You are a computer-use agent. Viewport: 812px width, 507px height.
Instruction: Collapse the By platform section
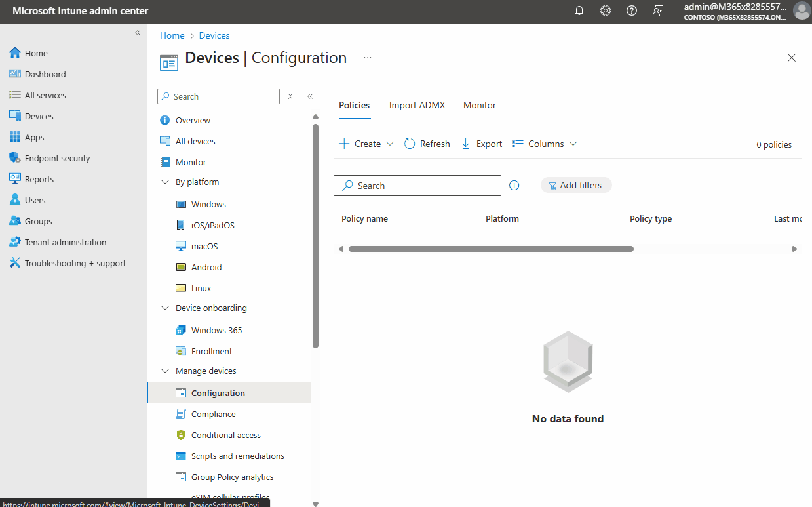[x=165, y=182]
